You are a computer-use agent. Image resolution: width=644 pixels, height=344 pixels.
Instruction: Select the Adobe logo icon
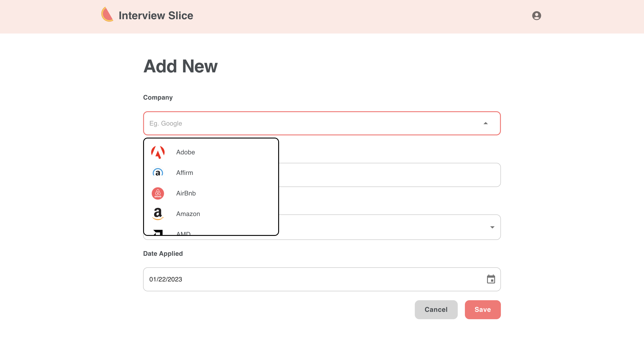158,152
